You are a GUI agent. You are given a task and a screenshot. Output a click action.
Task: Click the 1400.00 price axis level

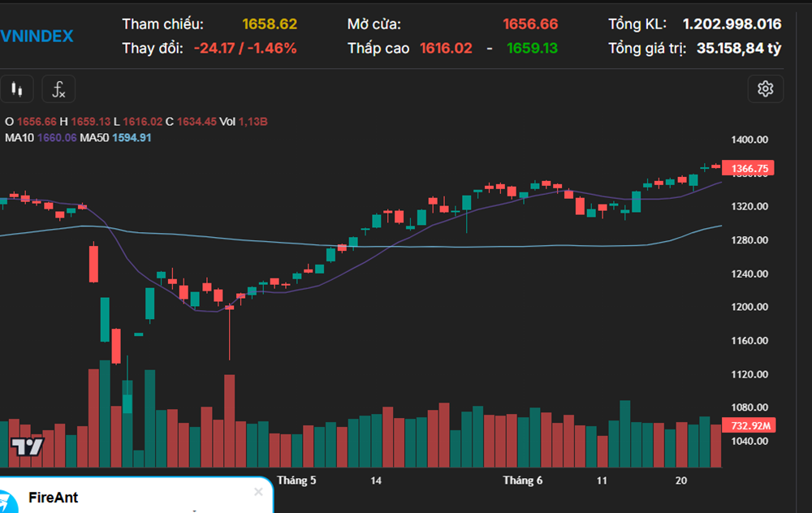(749, 140)
